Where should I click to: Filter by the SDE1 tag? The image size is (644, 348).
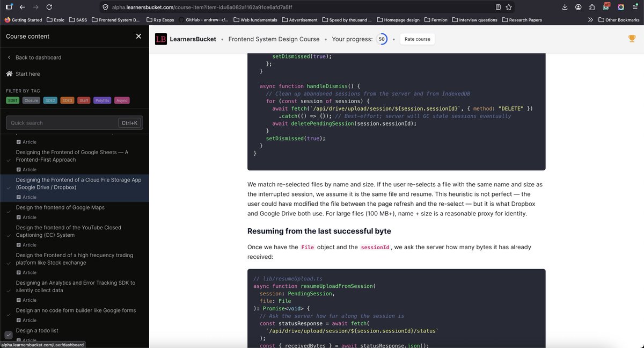click(13, 100)
